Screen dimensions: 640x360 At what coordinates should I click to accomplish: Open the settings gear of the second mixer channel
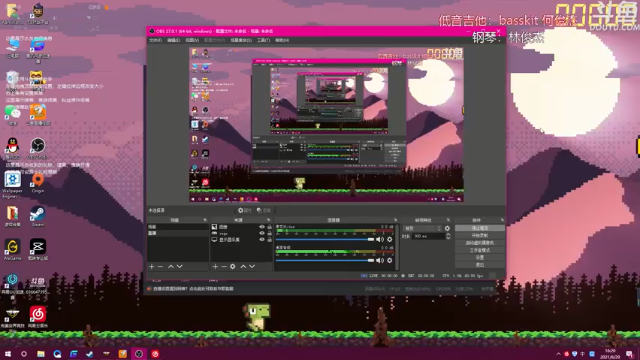click(x=390, y=260)
